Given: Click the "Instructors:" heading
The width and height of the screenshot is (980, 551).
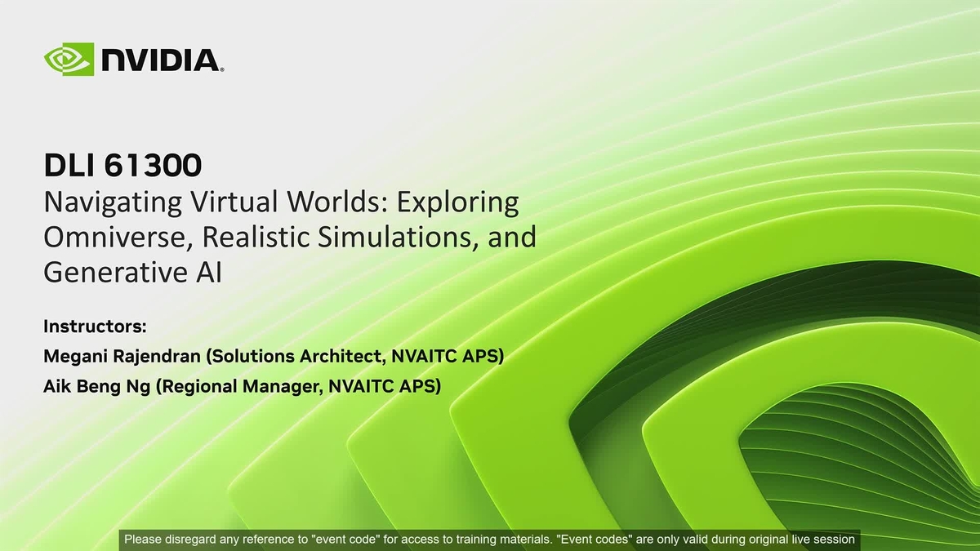Looking at the screenshot, I should [95, 327].
